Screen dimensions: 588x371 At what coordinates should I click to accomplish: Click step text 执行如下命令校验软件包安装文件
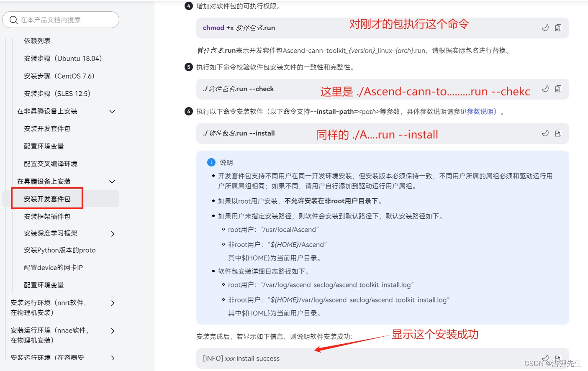275,67
